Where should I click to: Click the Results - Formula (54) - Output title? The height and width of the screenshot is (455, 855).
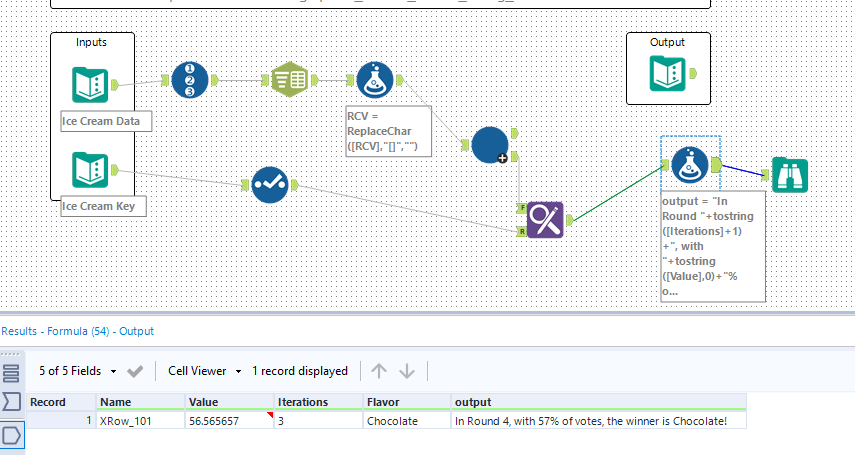[x=77, y=331]
